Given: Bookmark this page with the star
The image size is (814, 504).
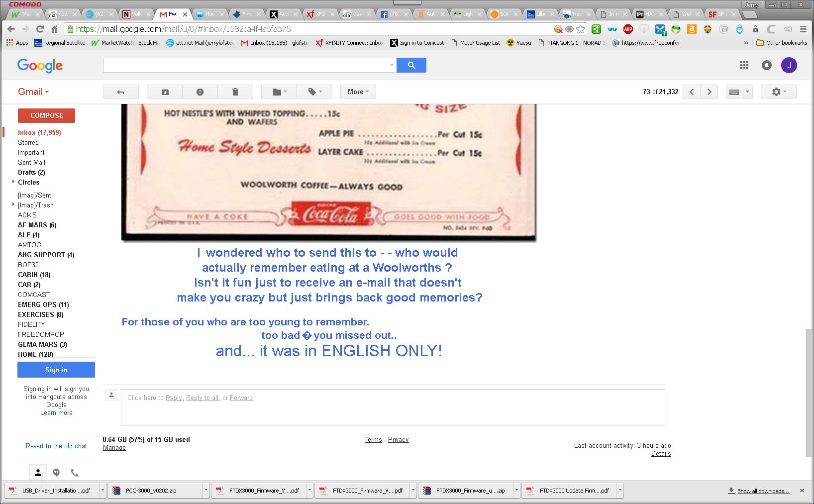Looking at the screenshot, I should tap(580, 29).
